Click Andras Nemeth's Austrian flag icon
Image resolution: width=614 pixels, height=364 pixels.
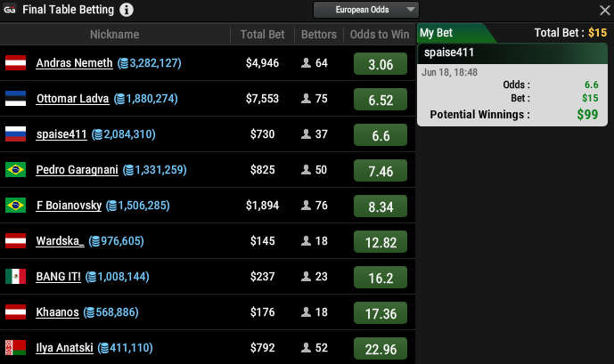(x=16, y=63)
